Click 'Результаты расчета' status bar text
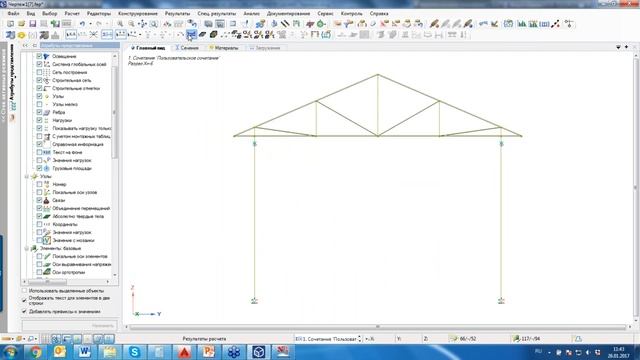The image size is (640, 360). tap(204, 339)
